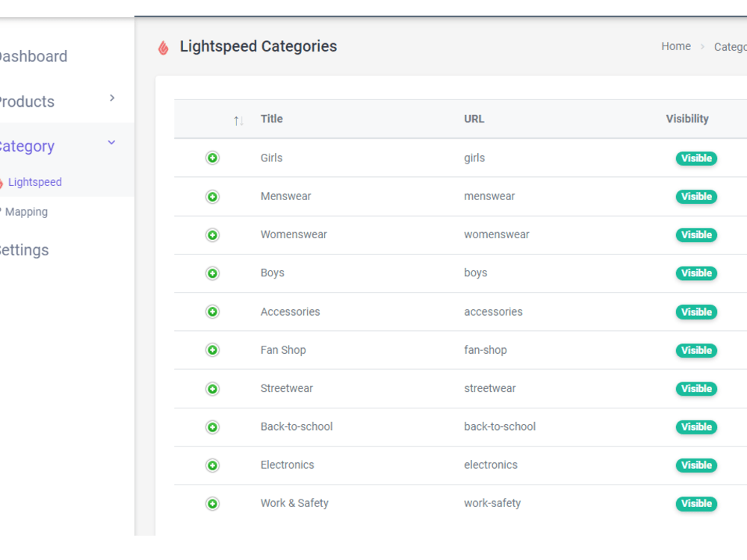
Task: Click the 'Womenswear' title cell
Action: pos(294,234)
